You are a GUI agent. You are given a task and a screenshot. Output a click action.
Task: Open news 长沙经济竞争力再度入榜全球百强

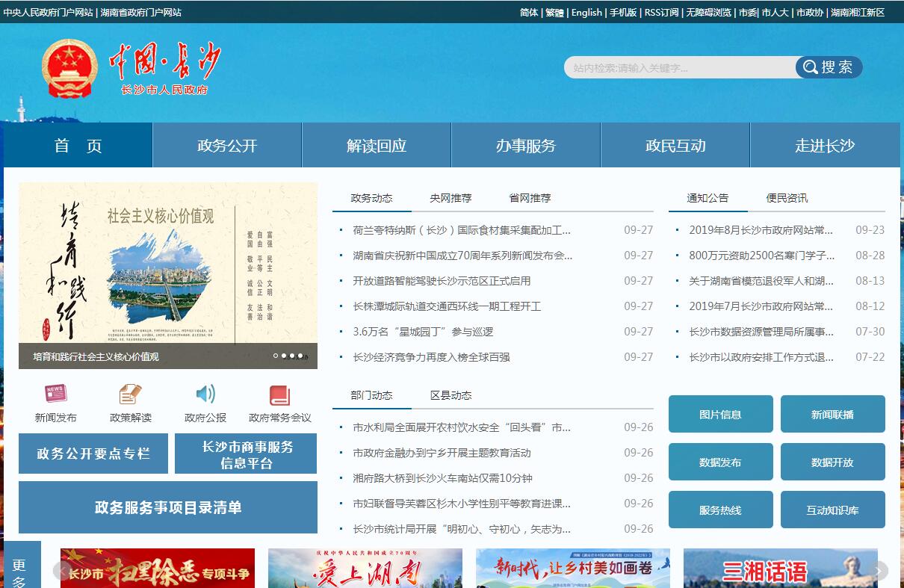431,357
